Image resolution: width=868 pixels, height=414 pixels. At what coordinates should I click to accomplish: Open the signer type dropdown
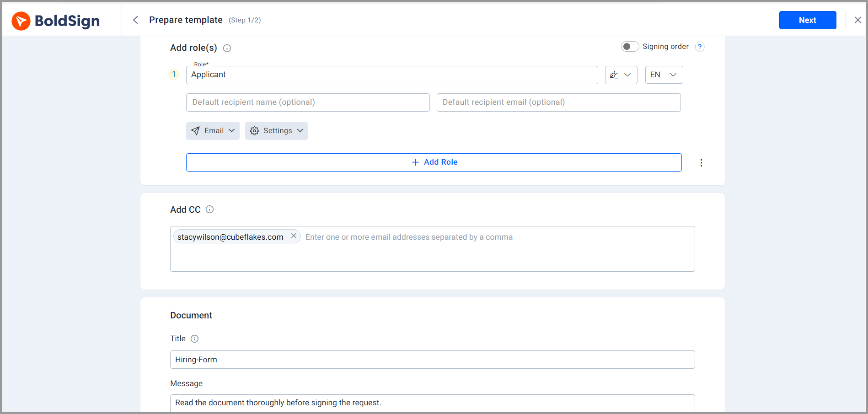621,75
